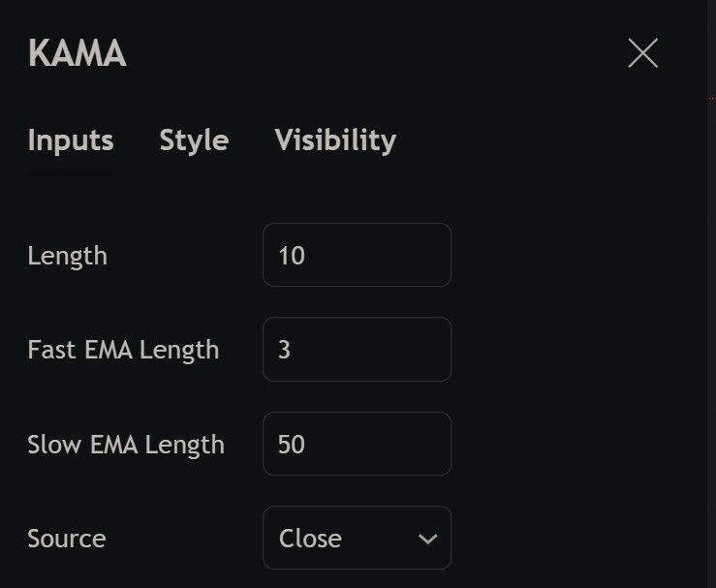Place cursor on the value 50
This screenshot has width=716, height=588.
click(292, 445)
